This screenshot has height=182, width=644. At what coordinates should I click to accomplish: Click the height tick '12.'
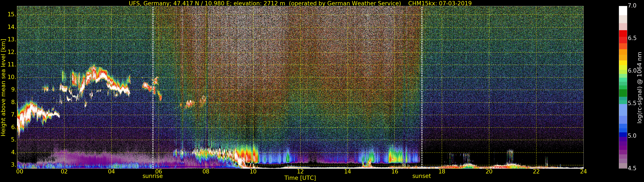[x=12, y=52]
